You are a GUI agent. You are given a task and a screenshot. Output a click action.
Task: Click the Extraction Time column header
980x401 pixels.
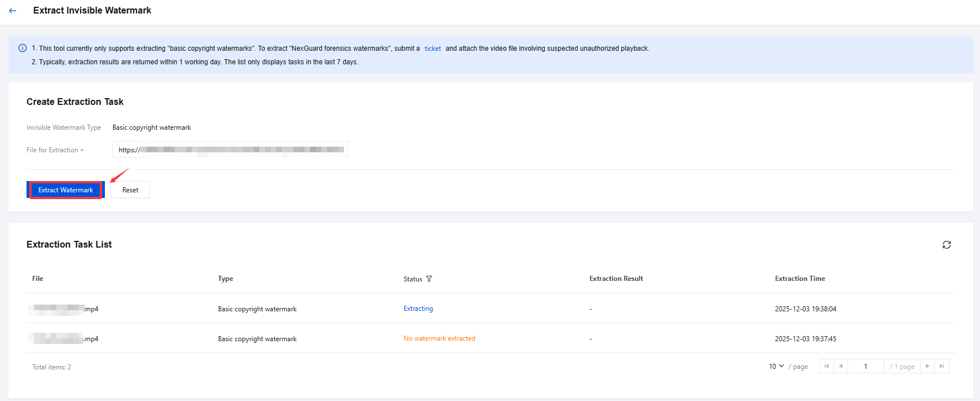[800, 279]
